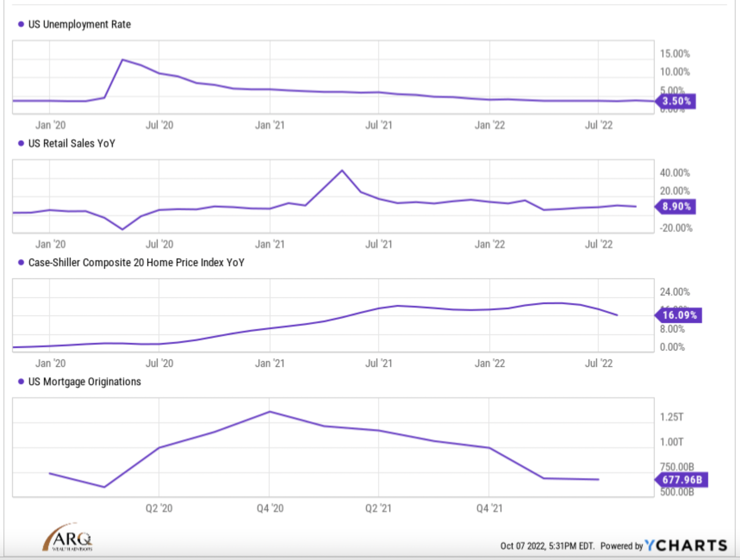Viewport: 740px width, 560px height.
Task: Click Jan '22 label under the Case-Shiller chart
Action: [x=490, y=364]
